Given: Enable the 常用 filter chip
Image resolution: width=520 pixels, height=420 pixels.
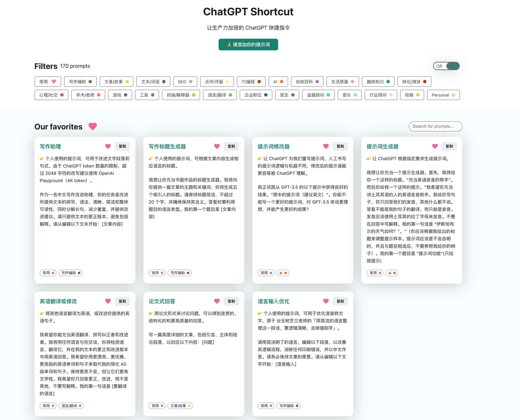Looking at the screenshot, I should click(x=47, y=82).
